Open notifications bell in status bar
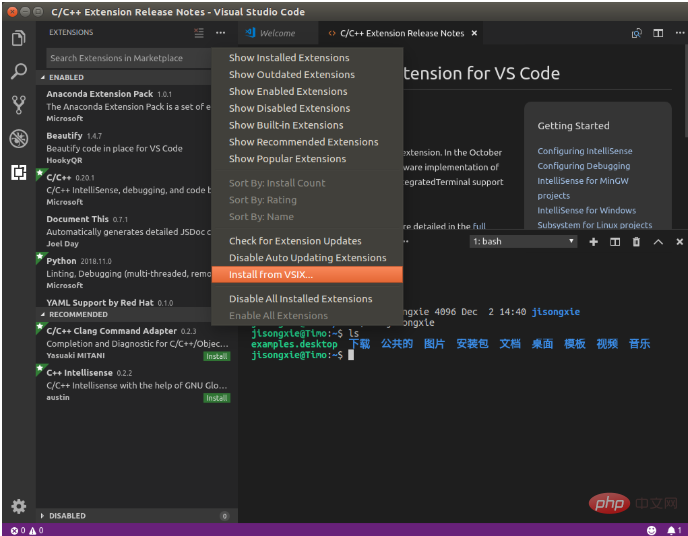This screenshot has height=536, width=688. (x=674, y=530)
